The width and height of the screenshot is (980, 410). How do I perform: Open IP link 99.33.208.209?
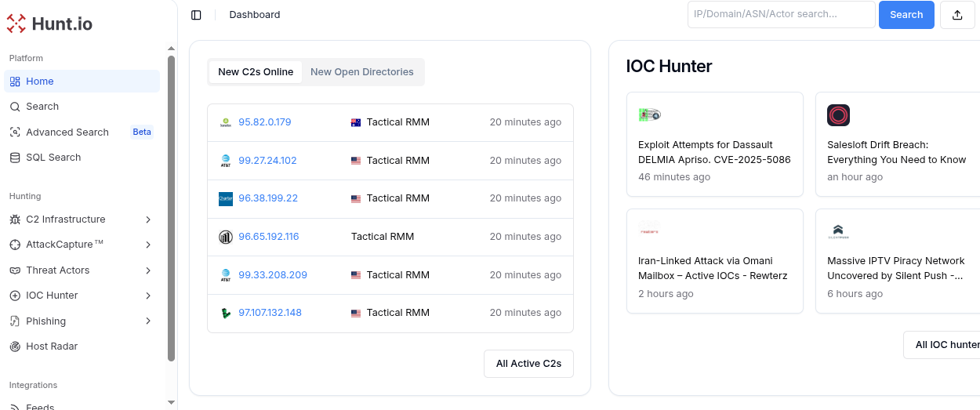click(x=273, y=275)
